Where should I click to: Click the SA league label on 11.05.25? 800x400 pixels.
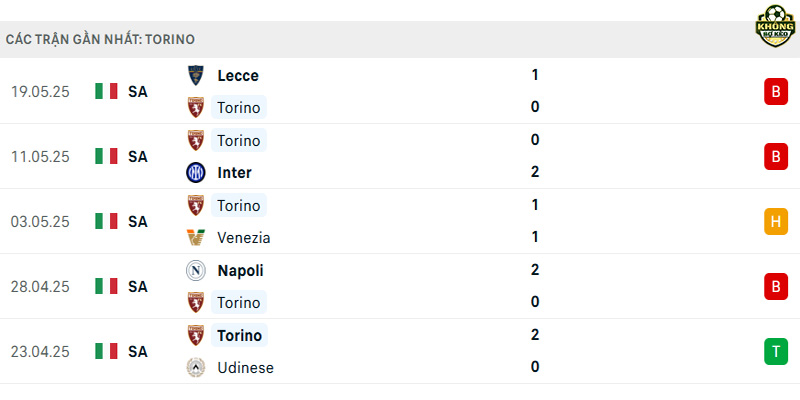click(138, 157)
